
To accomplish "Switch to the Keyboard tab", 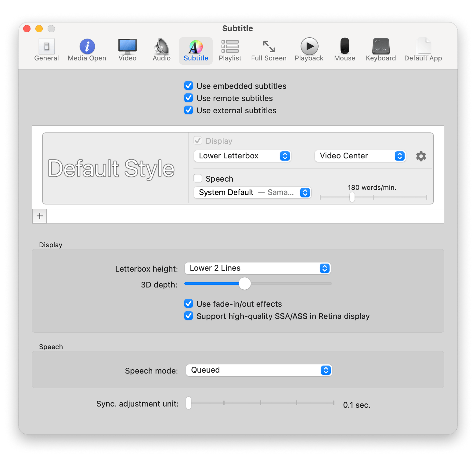I will coord(380,50).
